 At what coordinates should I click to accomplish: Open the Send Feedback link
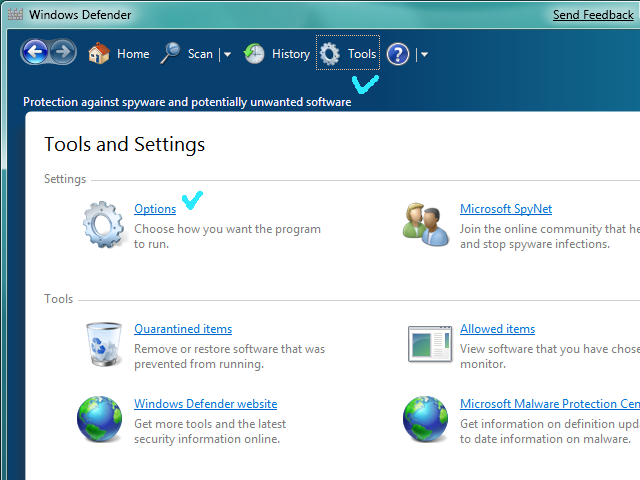click(x=593, y=15)
